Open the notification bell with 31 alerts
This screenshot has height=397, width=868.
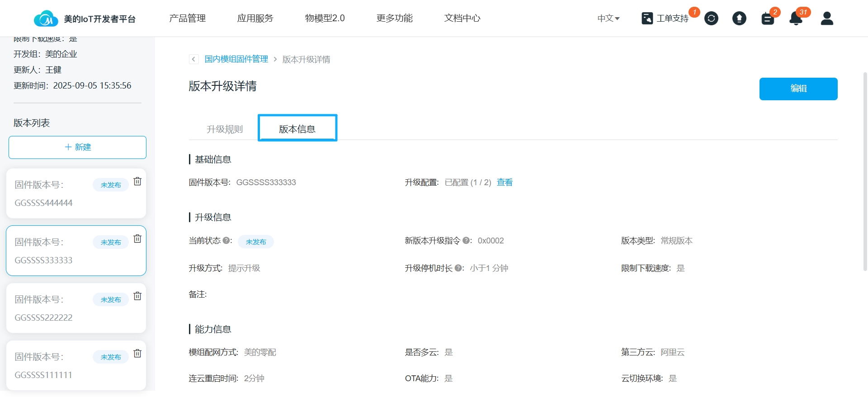pos(796,19)
